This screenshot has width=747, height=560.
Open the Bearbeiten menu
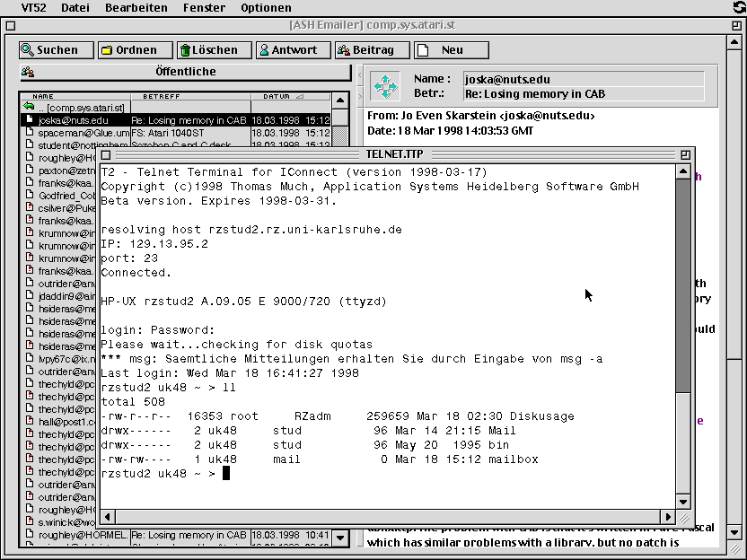[136, 7]
